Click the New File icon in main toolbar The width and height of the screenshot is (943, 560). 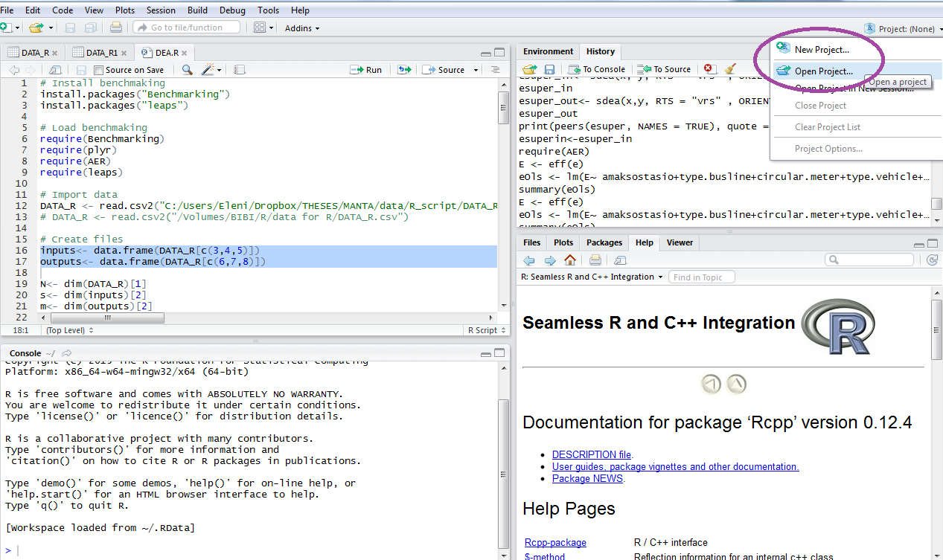[4, 28]
